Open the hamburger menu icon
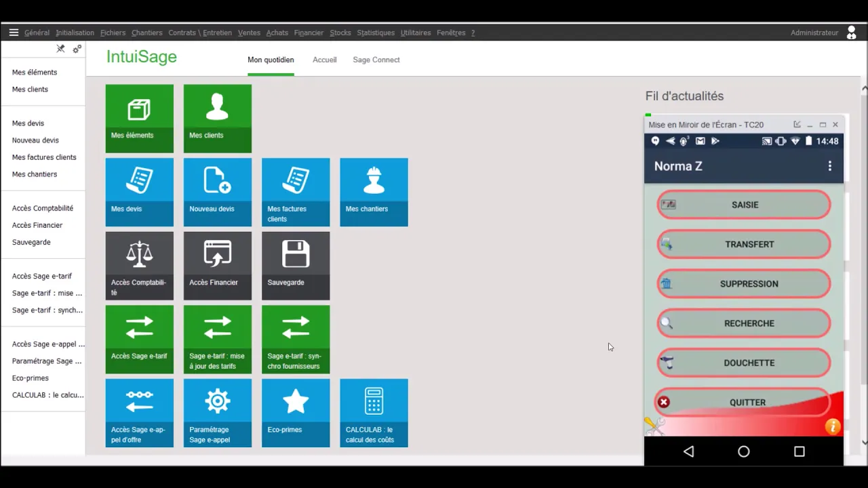This screenshot has width=868, height=488. pyautogui.click(x=14, y=33)
